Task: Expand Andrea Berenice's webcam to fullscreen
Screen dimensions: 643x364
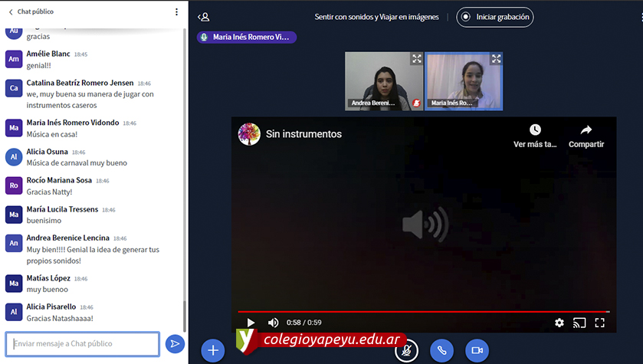Action: (x=416, y=59)
